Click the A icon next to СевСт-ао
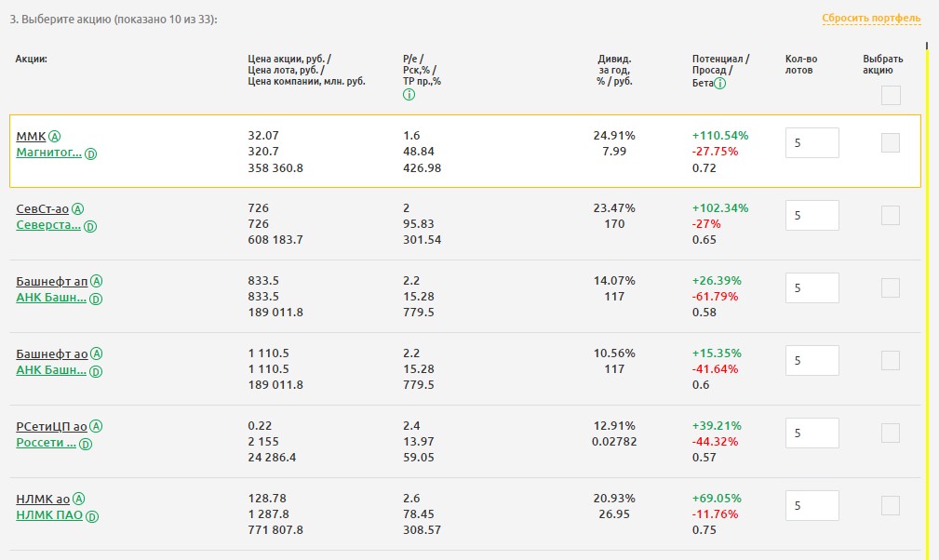 [x=77, y=208]
